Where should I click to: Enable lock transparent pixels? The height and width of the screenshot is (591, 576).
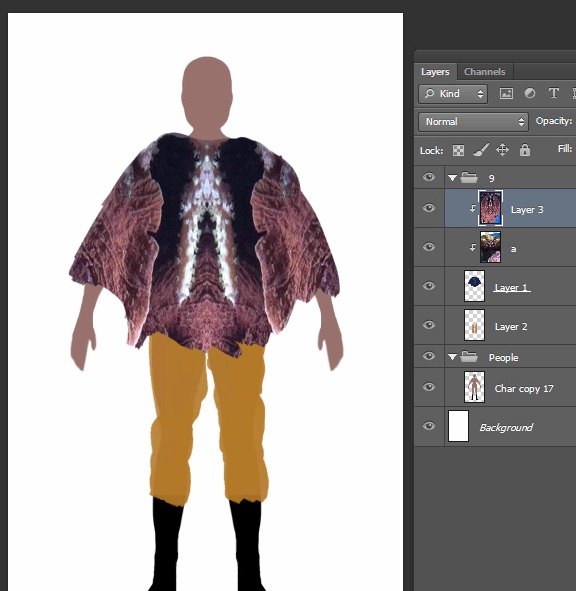click(x=458, y=150)
